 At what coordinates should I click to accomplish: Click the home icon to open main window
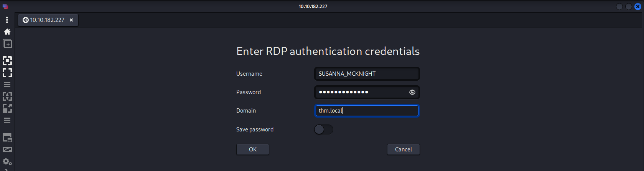7,32
